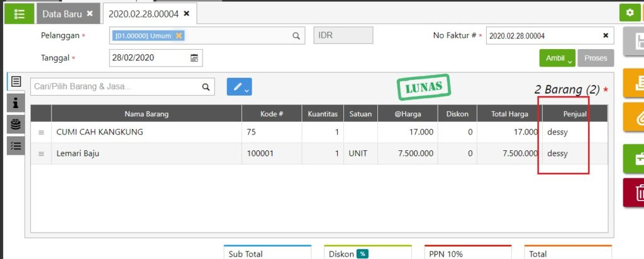The height and width of the screenshot is (259, 644).
Task: Close the 2020.02.28.00004 tab
Action: (186, 13)
